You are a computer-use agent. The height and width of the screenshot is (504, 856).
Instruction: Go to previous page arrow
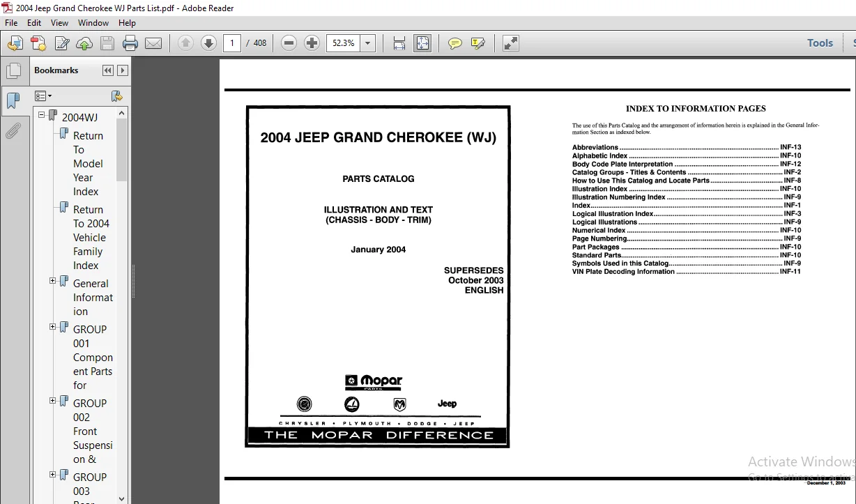(x=185, y=43)
